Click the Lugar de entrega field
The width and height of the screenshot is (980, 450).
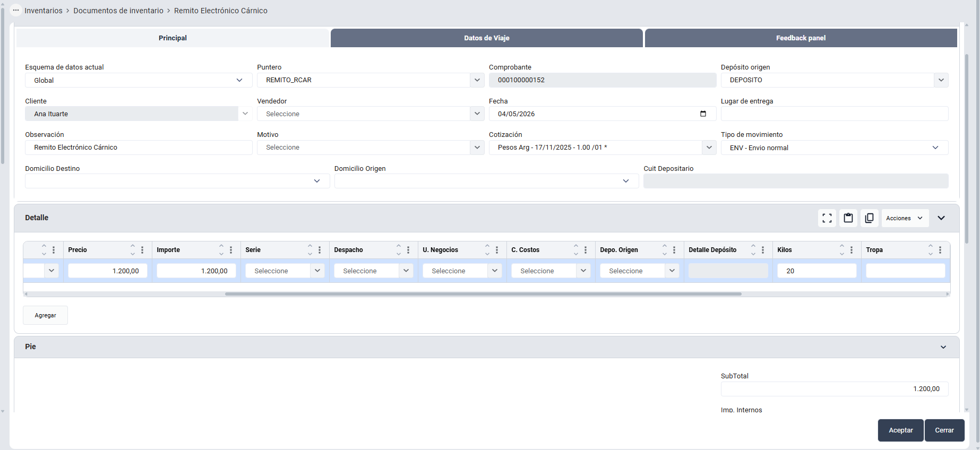coord(835,114)
